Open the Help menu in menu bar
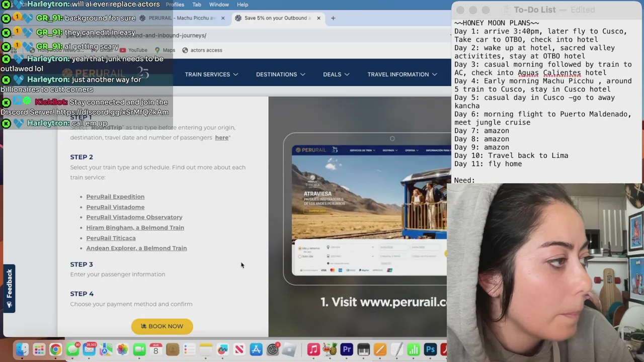 (243, 5)
